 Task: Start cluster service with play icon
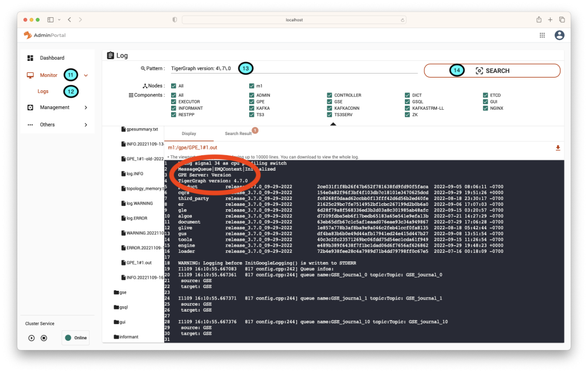32,338
